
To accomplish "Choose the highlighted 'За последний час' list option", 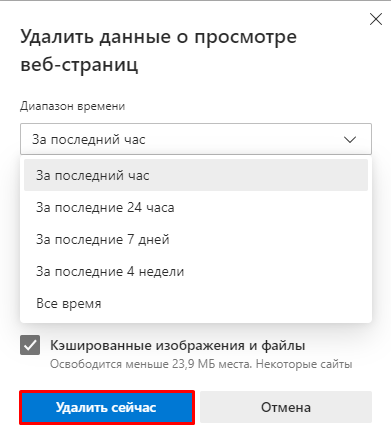I will click(196, 175).
